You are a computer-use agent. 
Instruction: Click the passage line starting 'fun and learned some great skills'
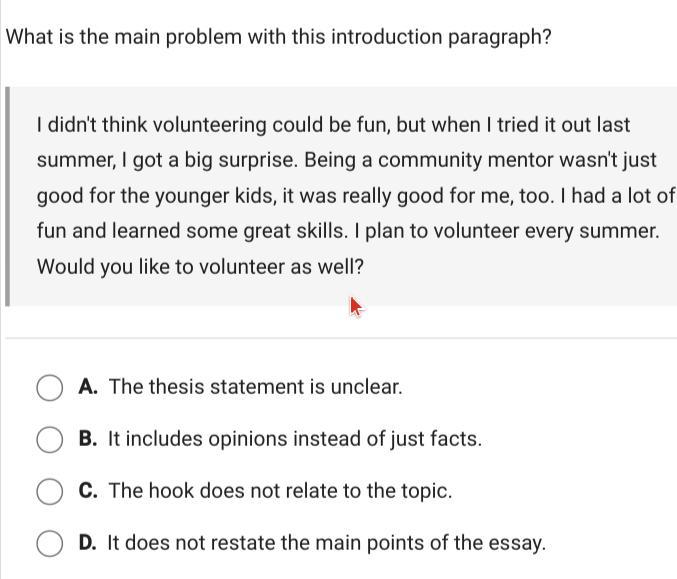348,231
